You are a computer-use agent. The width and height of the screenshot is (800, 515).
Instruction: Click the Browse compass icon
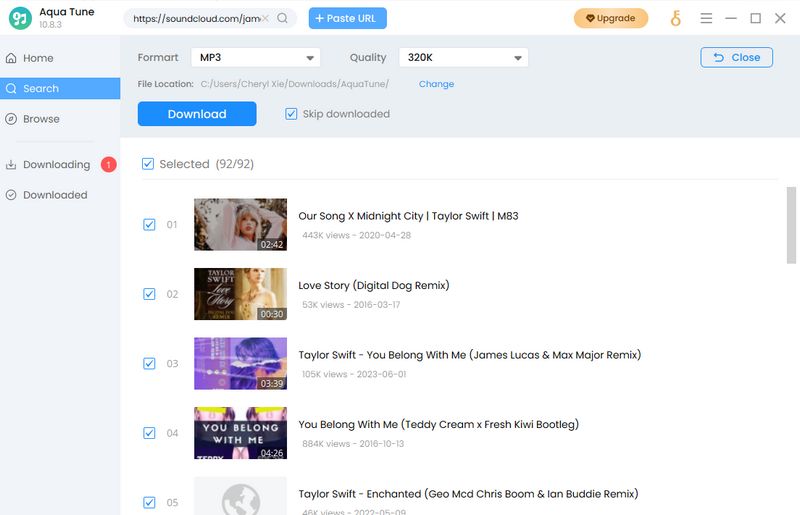point(11,119)
